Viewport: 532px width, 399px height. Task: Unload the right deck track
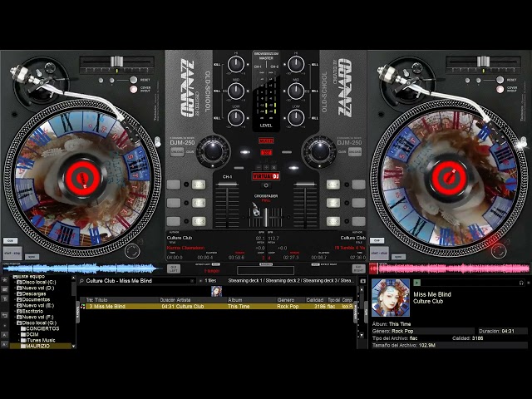(x=355, y=152)
